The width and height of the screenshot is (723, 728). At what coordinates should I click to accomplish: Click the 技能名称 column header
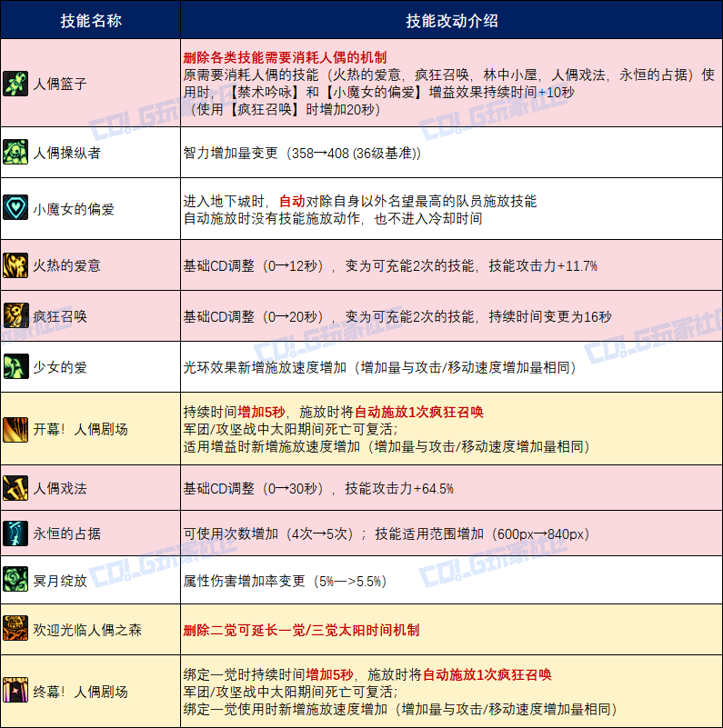pyautogui.click(x=90, y=20)
